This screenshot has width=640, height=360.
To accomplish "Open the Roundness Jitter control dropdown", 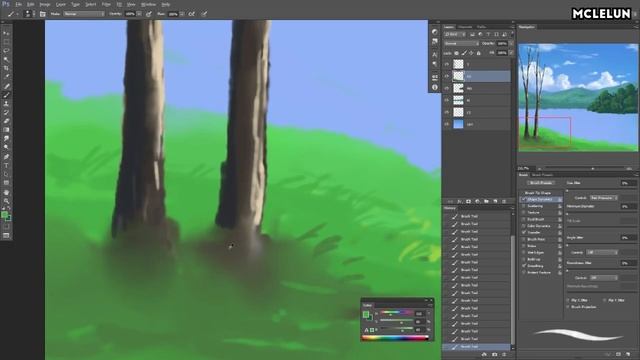I will (x=604, y=278).
